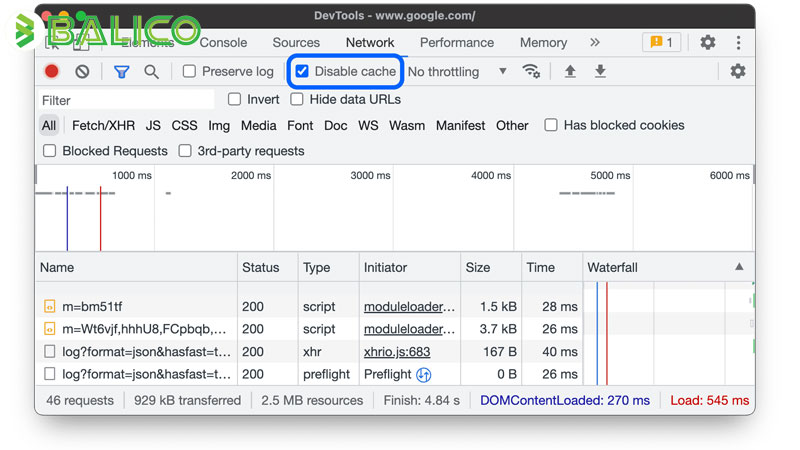Filter requests by Wasm
Viewport: 800px width, 450px height.
407,126
